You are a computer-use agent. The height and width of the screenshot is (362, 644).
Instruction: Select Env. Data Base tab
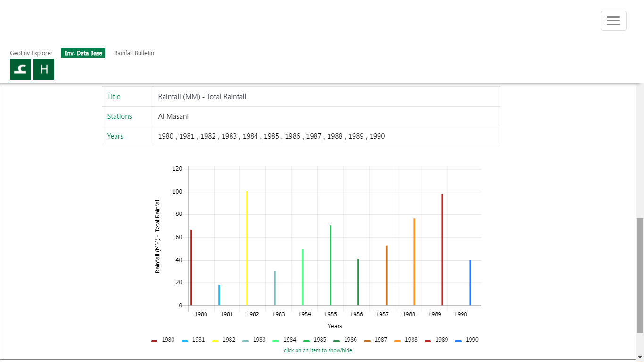pos(83,53)
